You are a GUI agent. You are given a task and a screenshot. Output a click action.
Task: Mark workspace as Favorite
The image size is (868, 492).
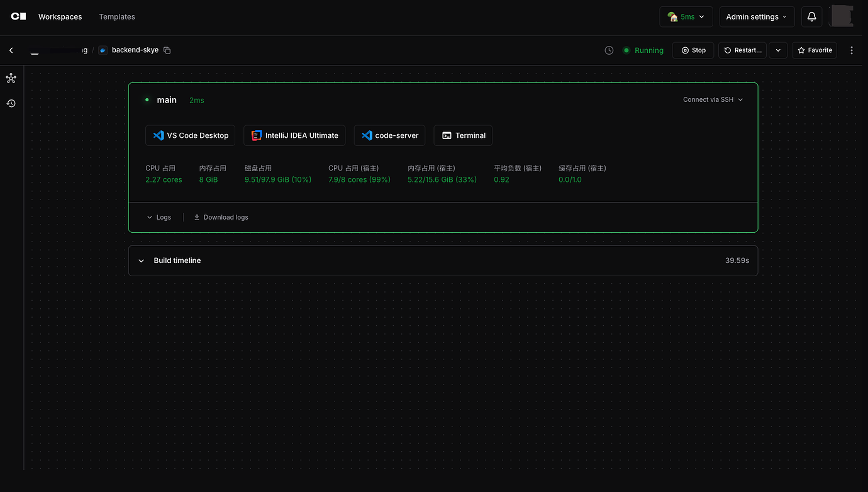815,50
